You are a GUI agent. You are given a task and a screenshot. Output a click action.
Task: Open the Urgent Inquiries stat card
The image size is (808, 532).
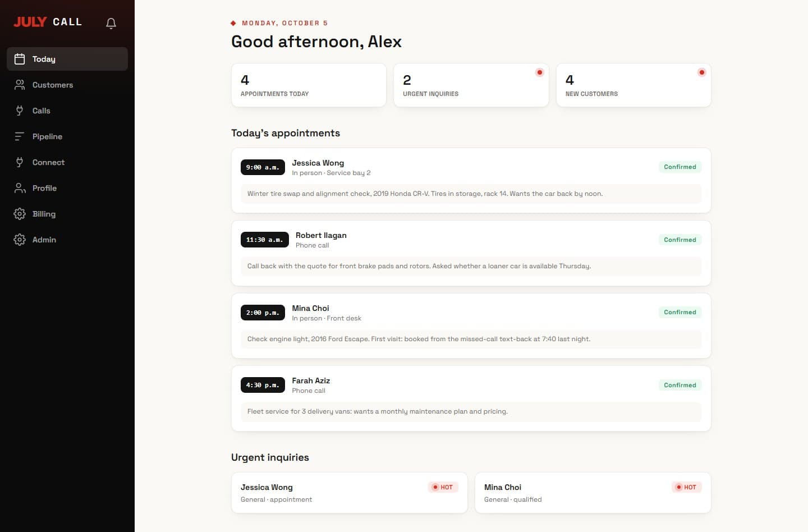coord(471,85)
